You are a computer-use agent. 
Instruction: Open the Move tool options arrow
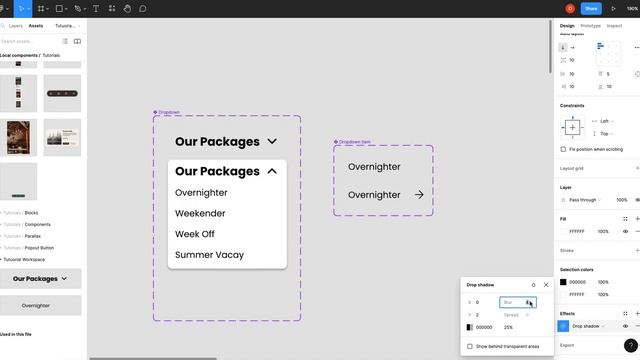pyautogui.click(x=29, y=9)
